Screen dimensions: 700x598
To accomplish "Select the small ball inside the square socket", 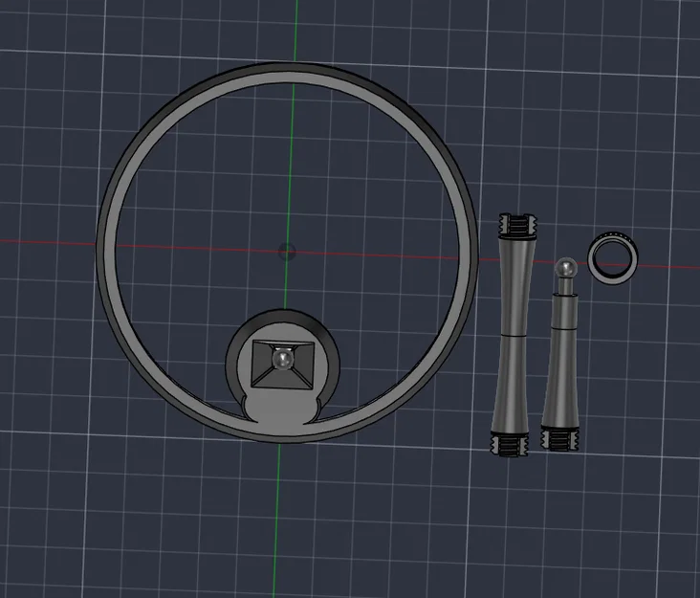I will (x=283, y=359).
